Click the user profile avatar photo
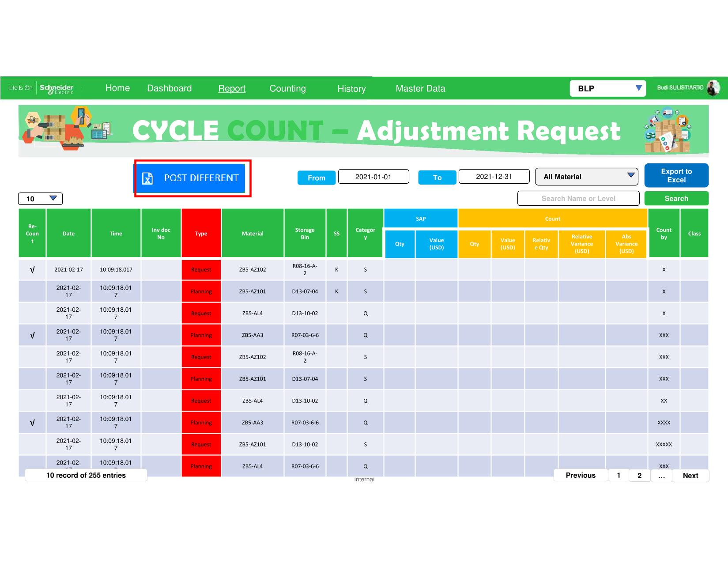728x563 pixels. click(x=713, y=88)
